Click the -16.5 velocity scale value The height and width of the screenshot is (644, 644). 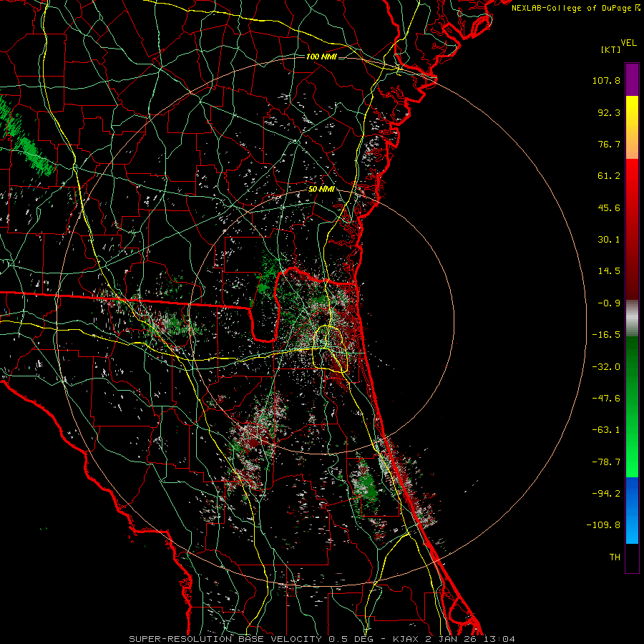(x=606, y=335)
